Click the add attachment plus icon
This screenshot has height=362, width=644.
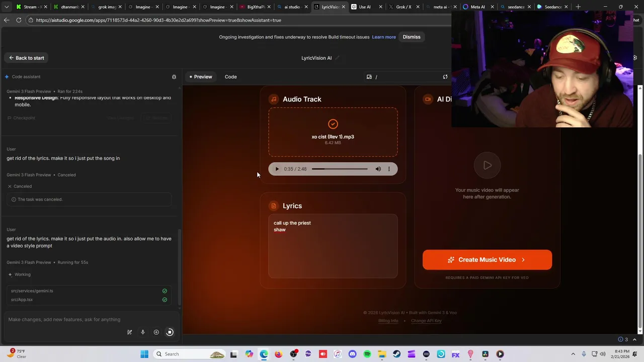point(156,332)
